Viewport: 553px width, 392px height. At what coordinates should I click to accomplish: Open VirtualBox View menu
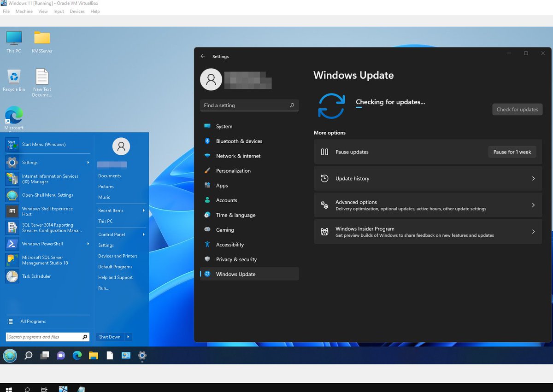pyautogui.click(x=43, y=11)
